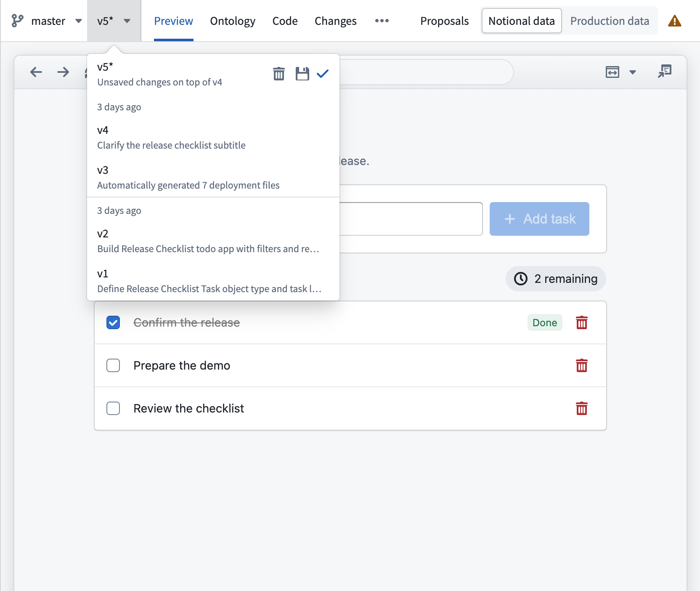
Task: Delete unsaved v5* changes via trash icon
Action: (x=278, y=74)
